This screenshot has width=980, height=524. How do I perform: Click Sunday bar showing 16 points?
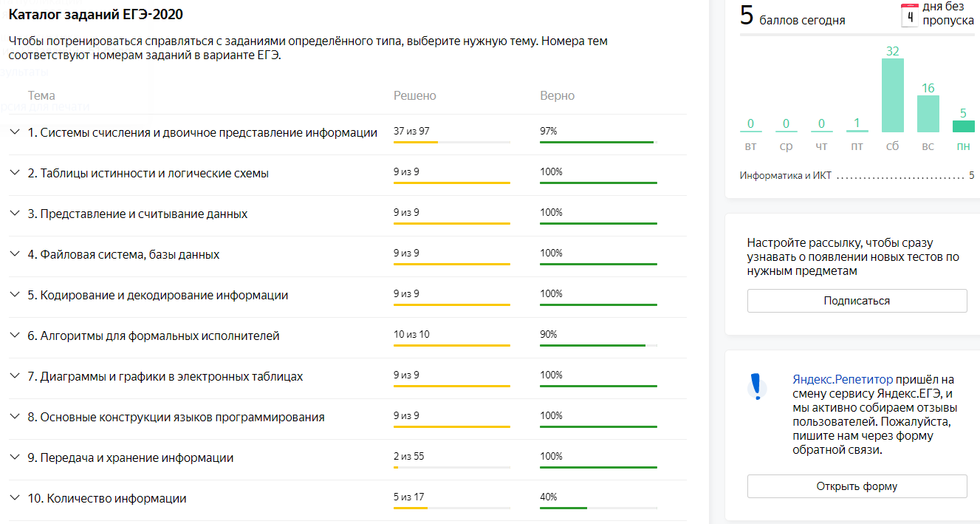pos(928,113)
